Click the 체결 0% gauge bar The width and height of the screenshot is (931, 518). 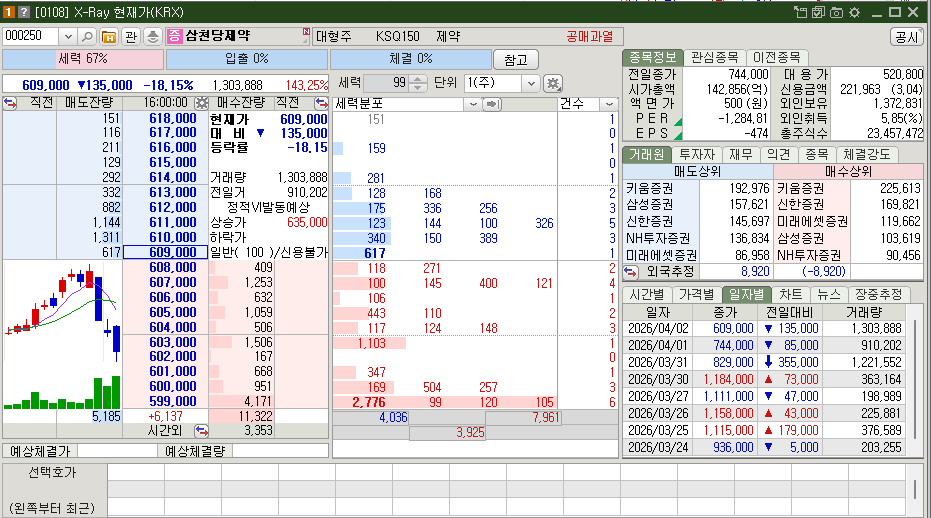tap(411, 59)
